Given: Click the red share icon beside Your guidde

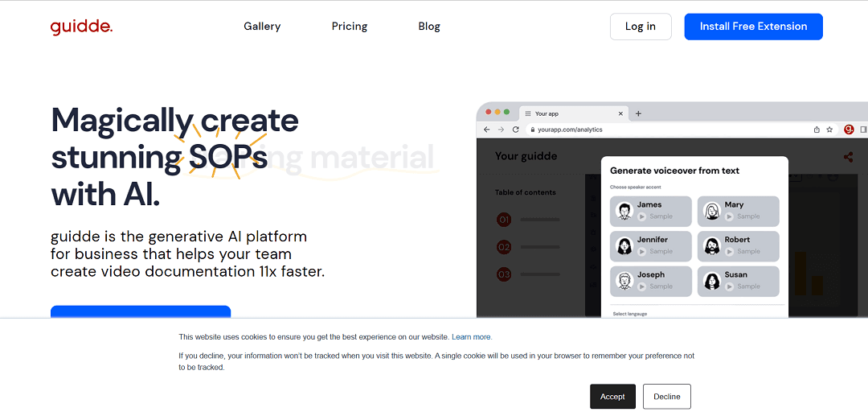Looking at the screenshot, I should [x=848, y=157].
